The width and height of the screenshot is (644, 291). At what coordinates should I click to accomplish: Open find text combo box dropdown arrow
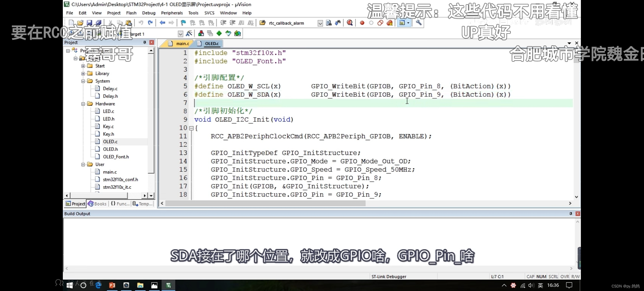(x=320, y=23)
